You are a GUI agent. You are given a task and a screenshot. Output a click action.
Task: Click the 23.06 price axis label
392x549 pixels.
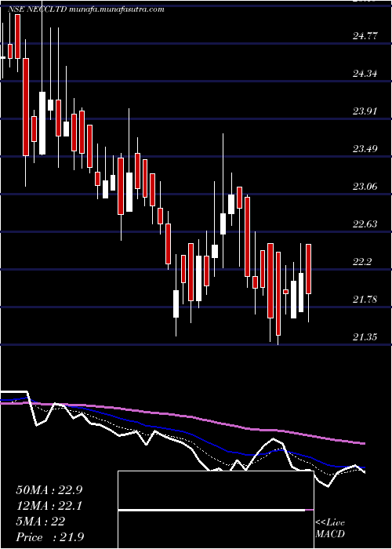tap(365, 187)
